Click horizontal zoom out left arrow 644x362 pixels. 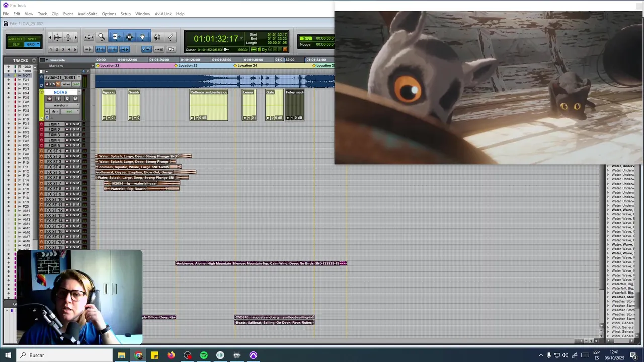tap(50, 37)
